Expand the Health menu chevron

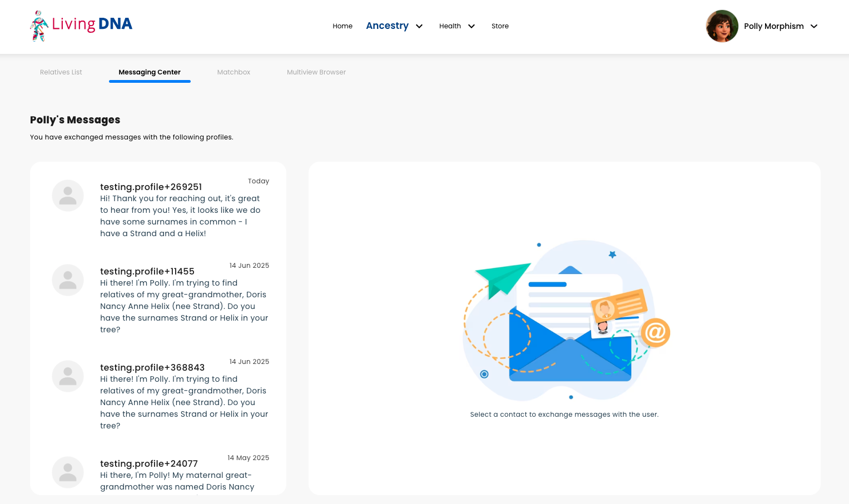[471, 26]
